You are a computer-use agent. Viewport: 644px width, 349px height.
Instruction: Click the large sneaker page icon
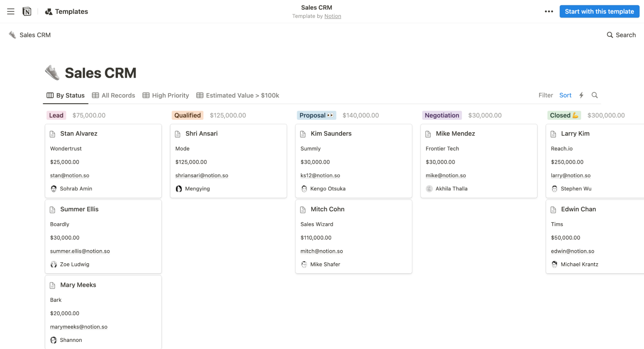pos(52,73)
